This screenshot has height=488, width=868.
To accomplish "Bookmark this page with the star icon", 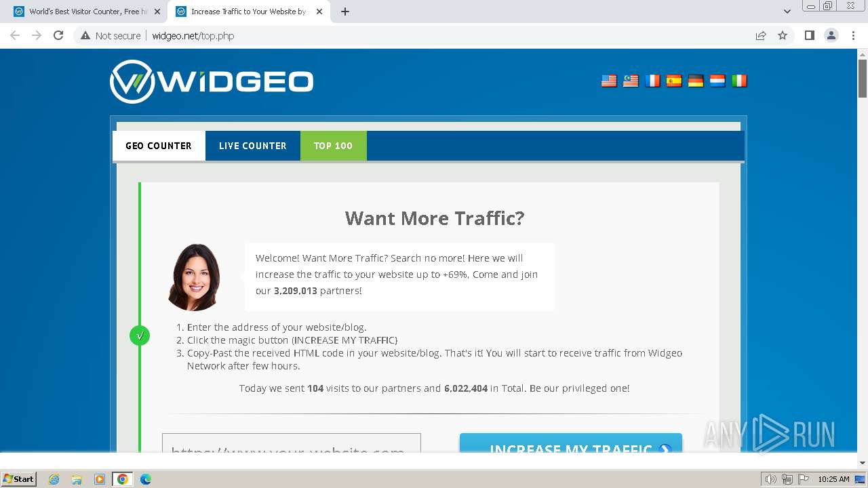I will [783, 36].
